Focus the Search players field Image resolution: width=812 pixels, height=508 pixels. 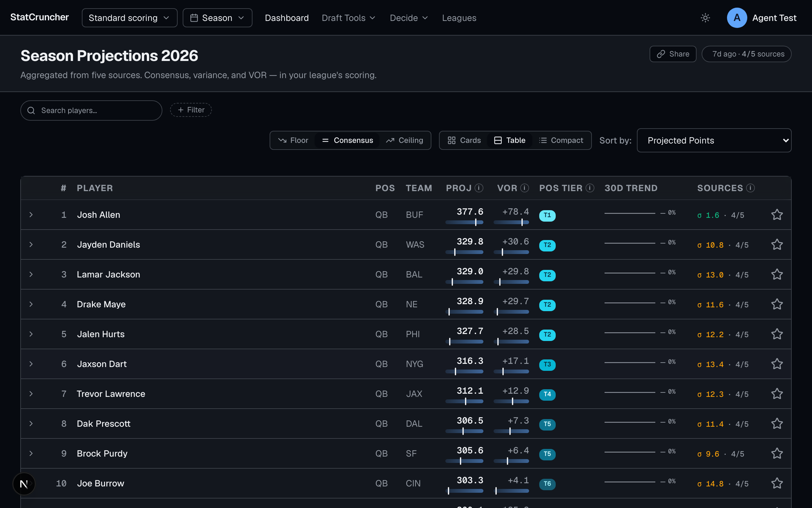click(x=91, y=110)
